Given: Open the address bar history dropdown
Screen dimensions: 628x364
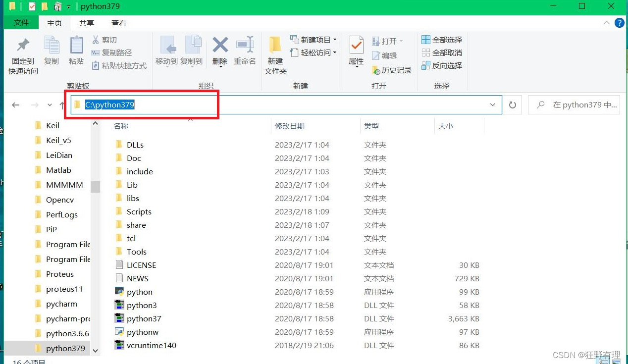Looking at the screenshot, I should tap(492, 104).
